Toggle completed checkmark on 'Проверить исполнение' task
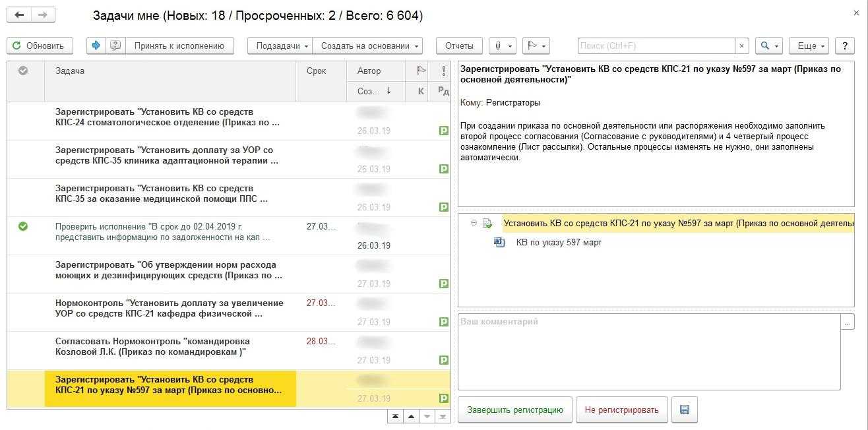The image size is (868, 430). [x=23, y=226]
